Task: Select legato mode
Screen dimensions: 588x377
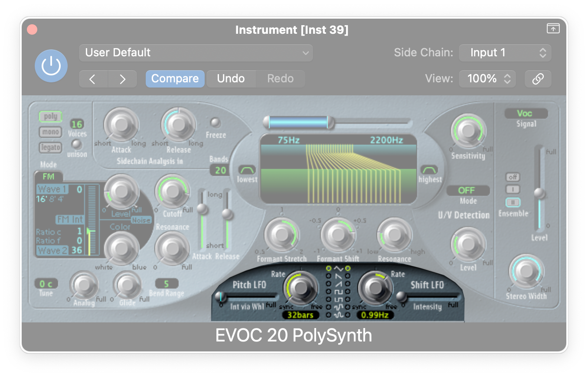Action: pyautogui.click(x=50, y=147)
